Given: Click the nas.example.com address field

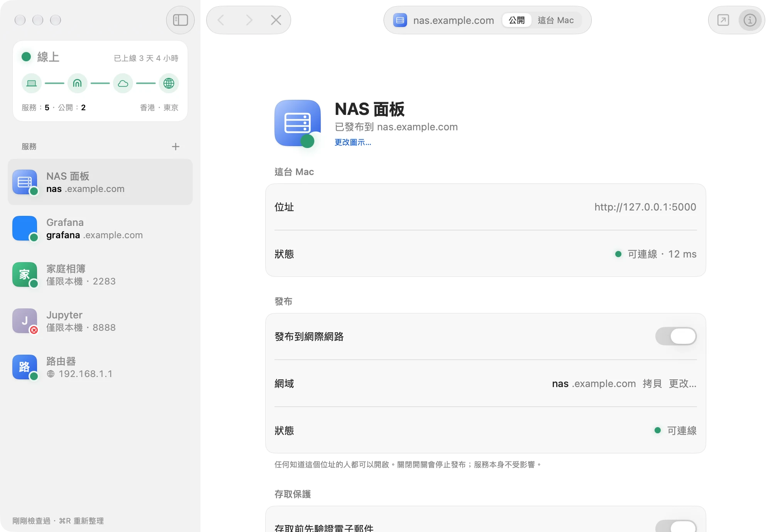Looking at the screenshot, I should [x=453, y=20].
